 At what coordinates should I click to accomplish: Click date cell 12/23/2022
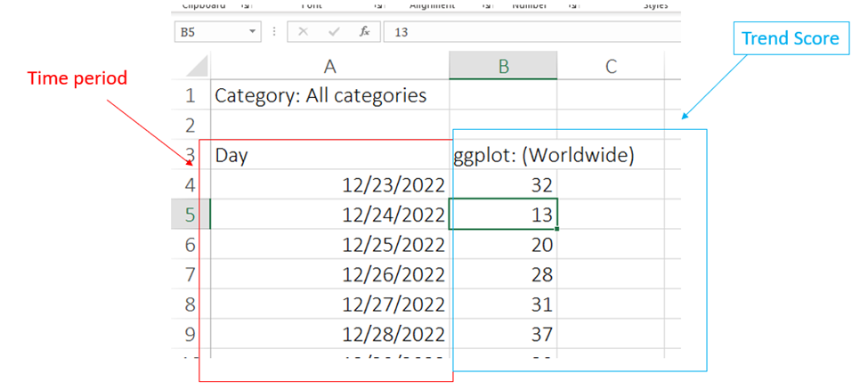click(330, 184)
